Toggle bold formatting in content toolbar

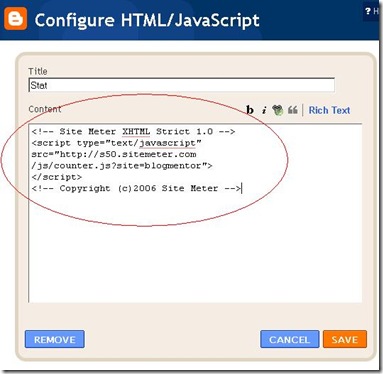click(x=250, y=110)
